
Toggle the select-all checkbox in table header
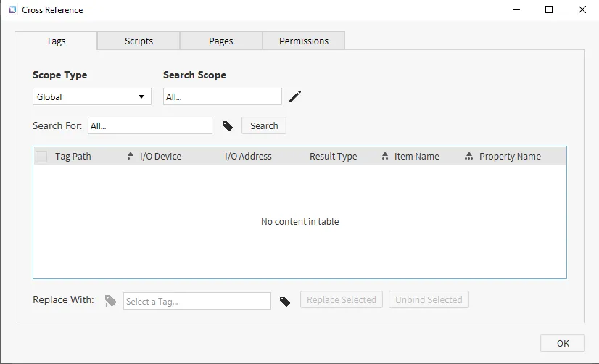41,157
